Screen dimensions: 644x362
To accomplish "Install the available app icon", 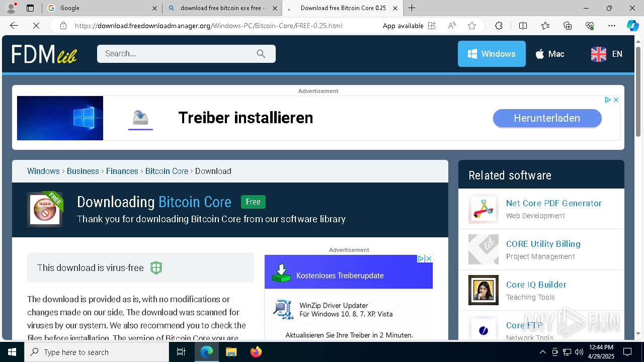I will tap(432, 26).
